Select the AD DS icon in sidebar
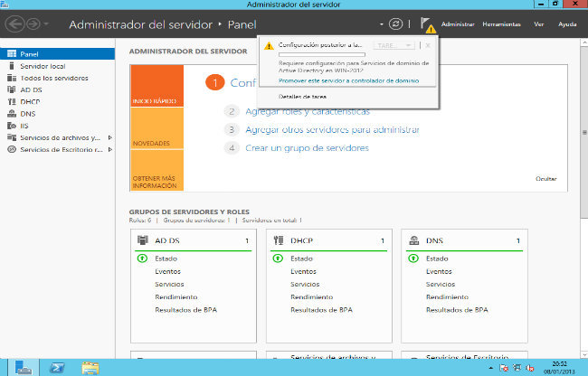The width and height of the screenshot is (588, 376). 11,90
